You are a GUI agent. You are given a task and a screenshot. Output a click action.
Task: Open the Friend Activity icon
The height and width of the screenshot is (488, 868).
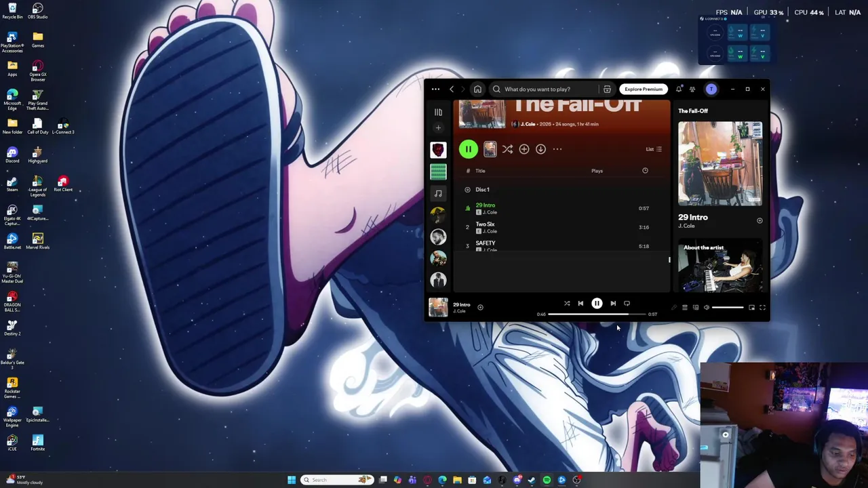point(692,89)
